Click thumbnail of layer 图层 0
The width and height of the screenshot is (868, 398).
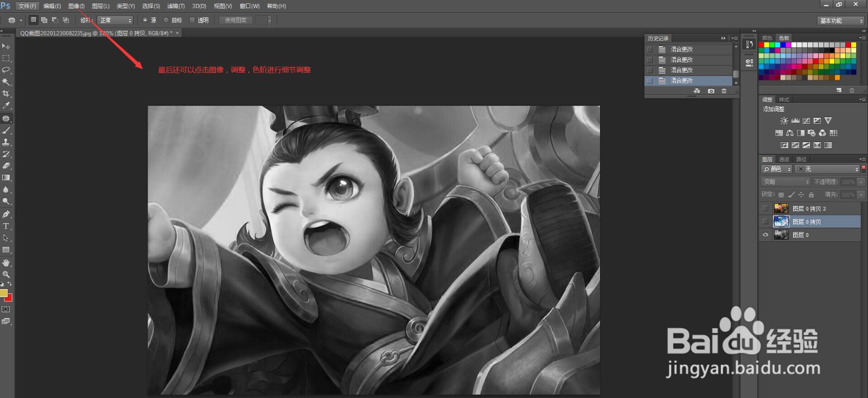(781, 235)
